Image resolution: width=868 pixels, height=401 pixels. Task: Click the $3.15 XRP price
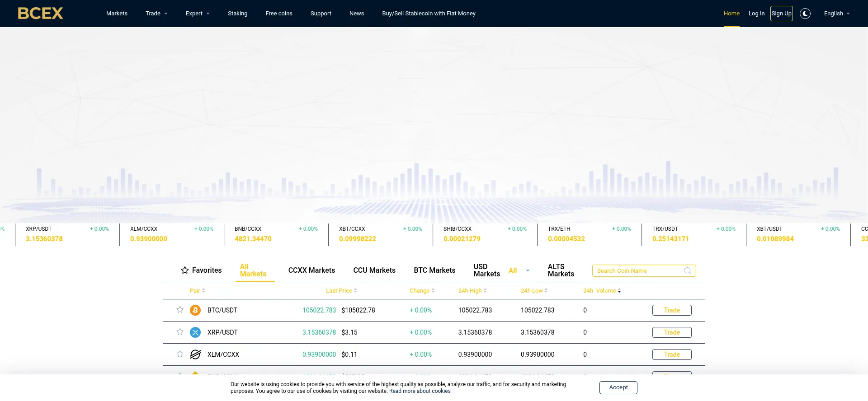[349, 332]
